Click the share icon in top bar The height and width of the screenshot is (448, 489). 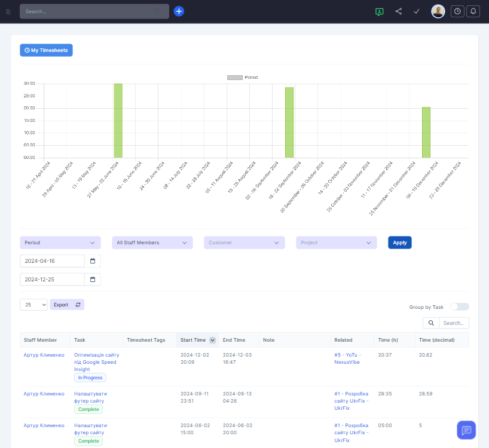coord(399,11)
